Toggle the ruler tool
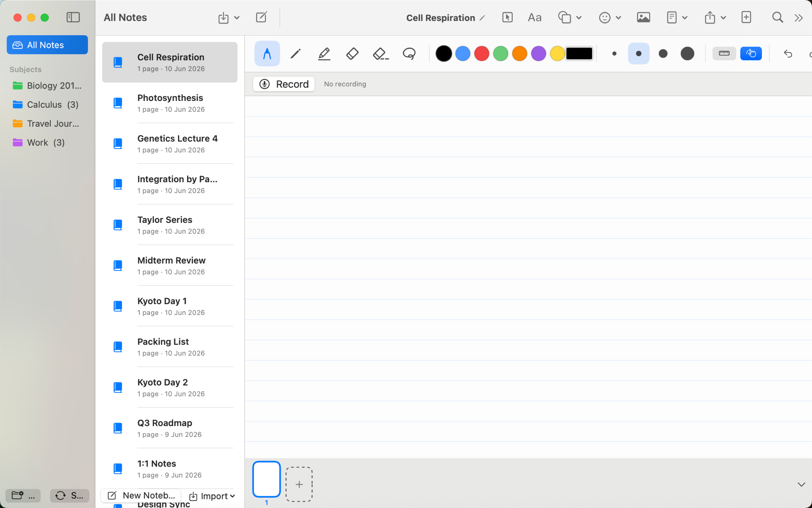The image size is (812, 508). (x=724, y=53)
